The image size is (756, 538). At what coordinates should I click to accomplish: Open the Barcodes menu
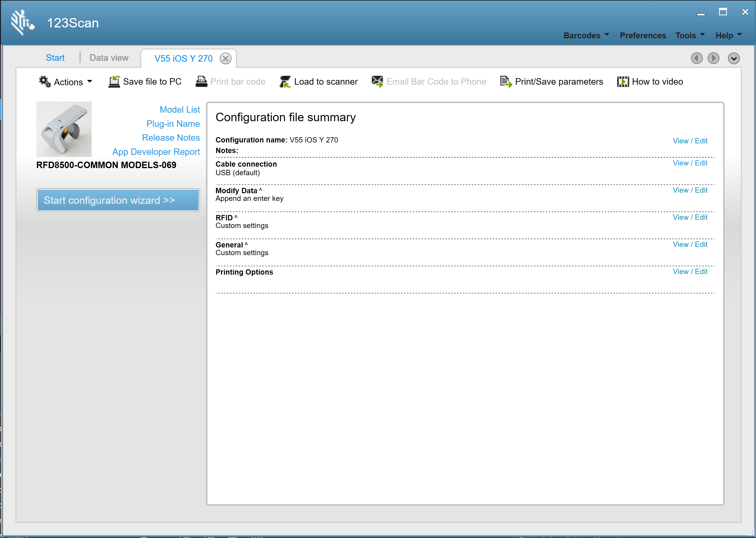click(x=586, y=35)
